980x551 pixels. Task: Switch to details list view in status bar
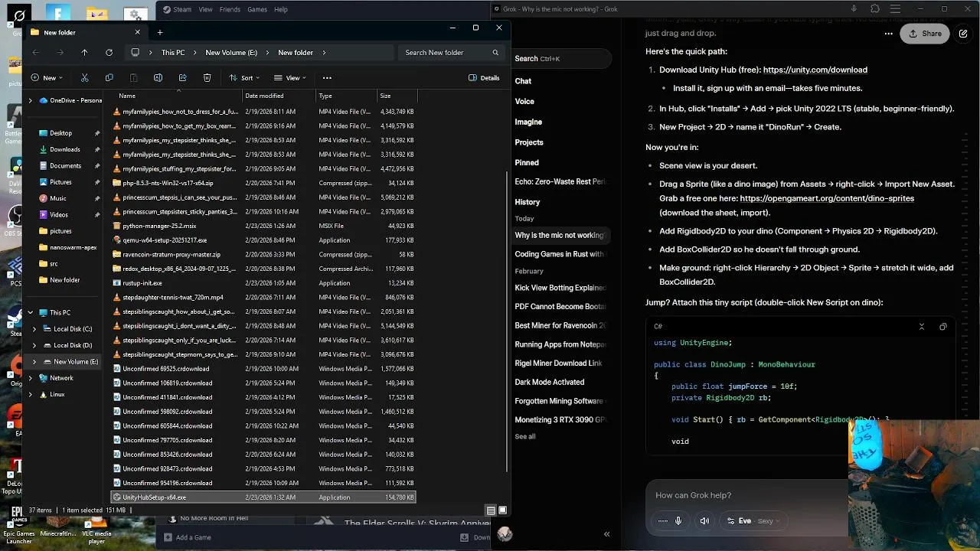click(x=491, y=510)
